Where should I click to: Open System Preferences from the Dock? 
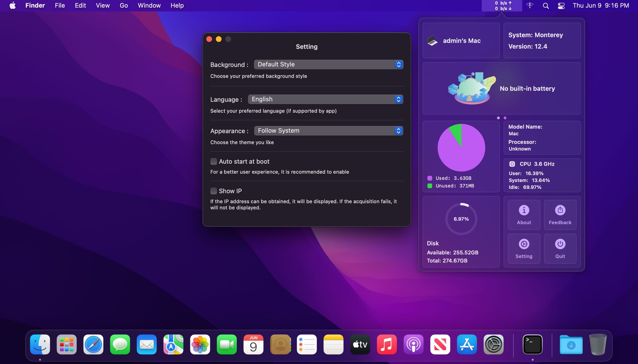click(x=493, y=344)
